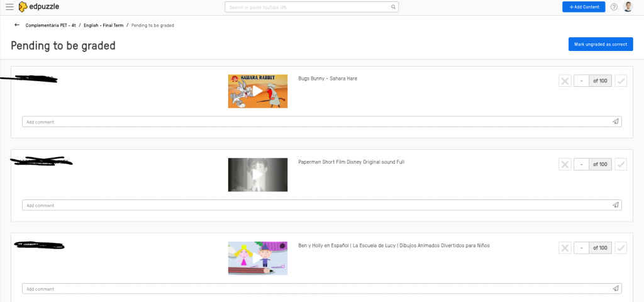Click the Paperman grade score field
The image size is (644, 302).
click(582, 164)
